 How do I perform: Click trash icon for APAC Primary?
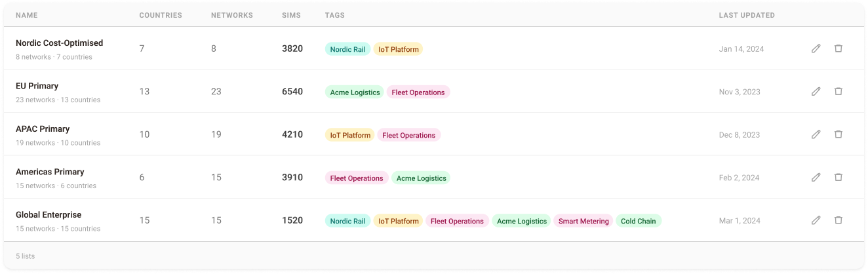pyautogui.click(x=838, y=134)
